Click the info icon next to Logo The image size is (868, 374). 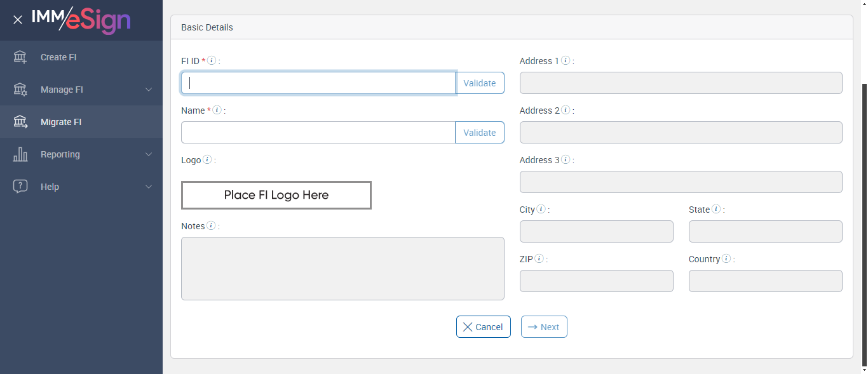click(x=207, y=160)
